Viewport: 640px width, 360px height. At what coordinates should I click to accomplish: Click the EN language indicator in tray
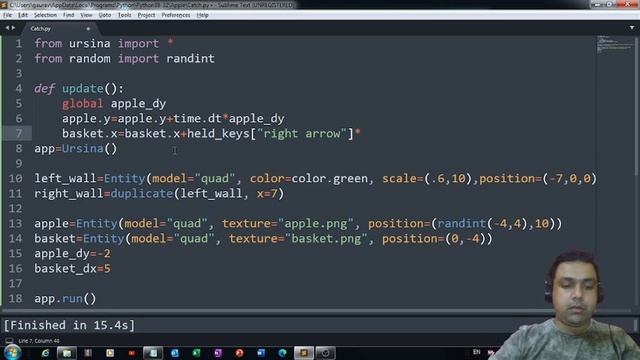(476, 352)
